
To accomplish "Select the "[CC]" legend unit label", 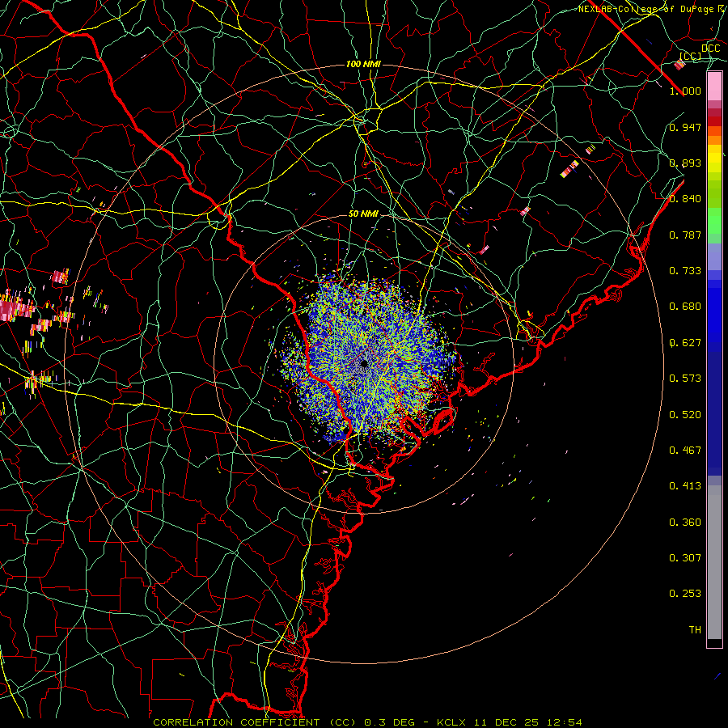I will [690, 56].
